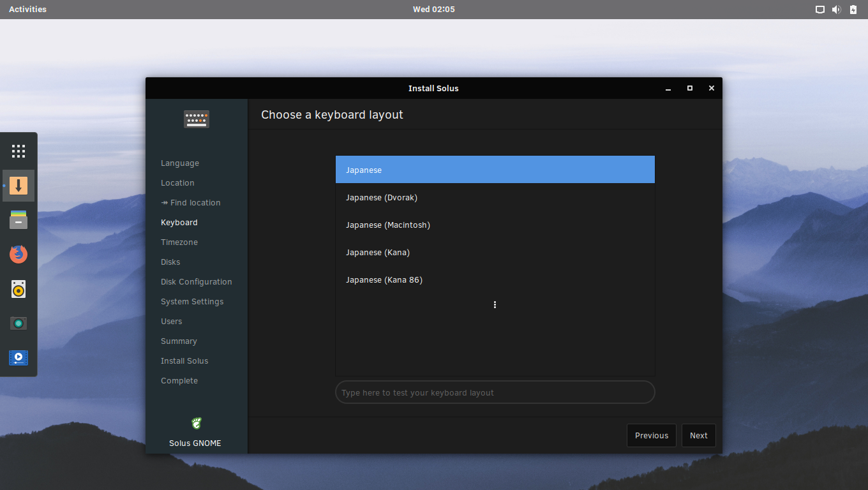Click the battery icon in top bar
The height and width of the screenshot is (490, 868).
pyautogui.click(x=853, y=10)
